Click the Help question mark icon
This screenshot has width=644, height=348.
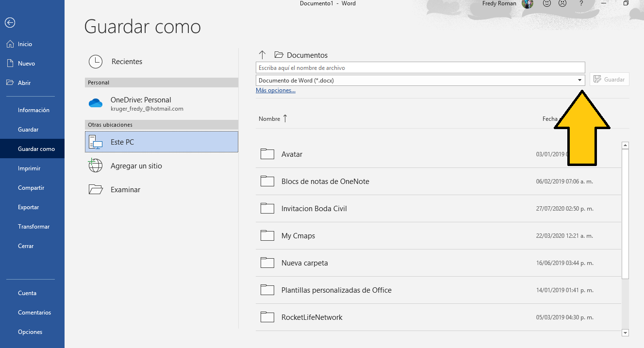tap(581, 4)
